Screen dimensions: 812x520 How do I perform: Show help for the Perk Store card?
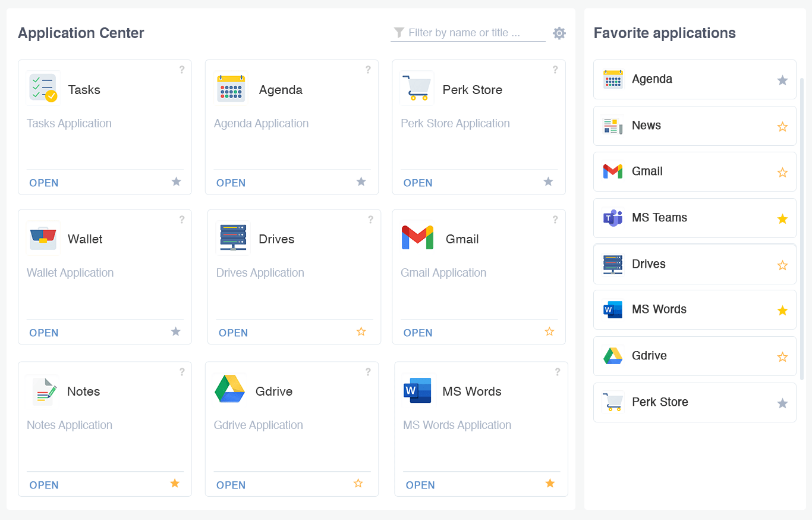point(555,70)
